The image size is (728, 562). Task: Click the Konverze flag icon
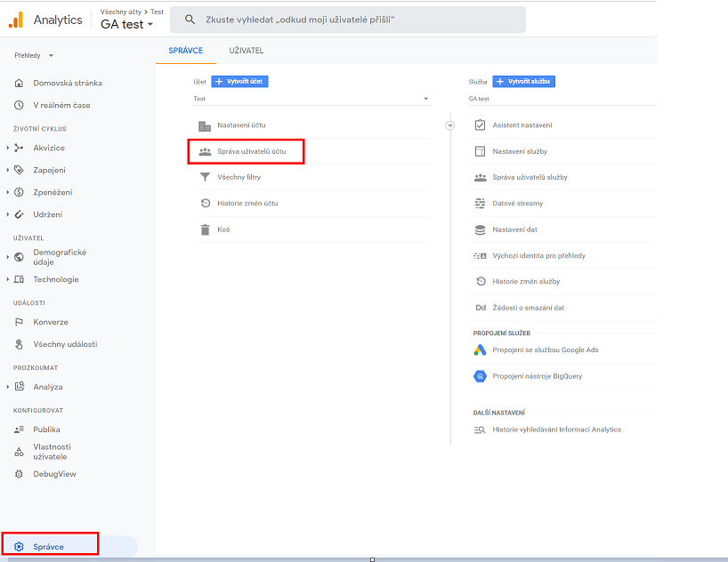click(x=19, y=322)
